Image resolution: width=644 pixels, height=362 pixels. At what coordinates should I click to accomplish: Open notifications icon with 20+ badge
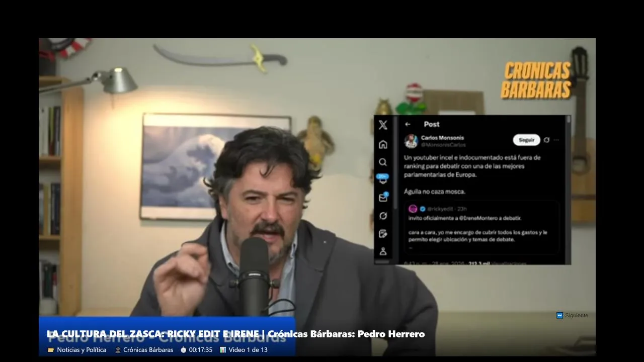click(x=383, y=179)
